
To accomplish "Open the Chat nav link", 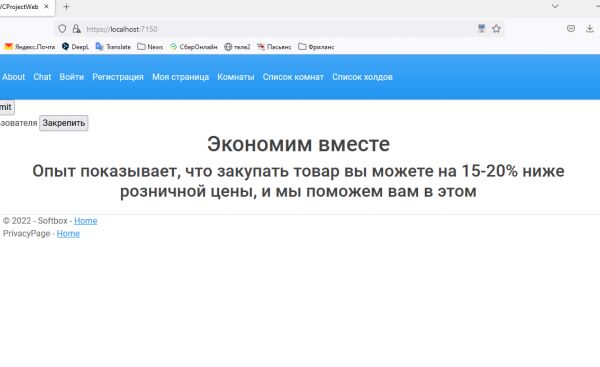I will coord(42,77).
